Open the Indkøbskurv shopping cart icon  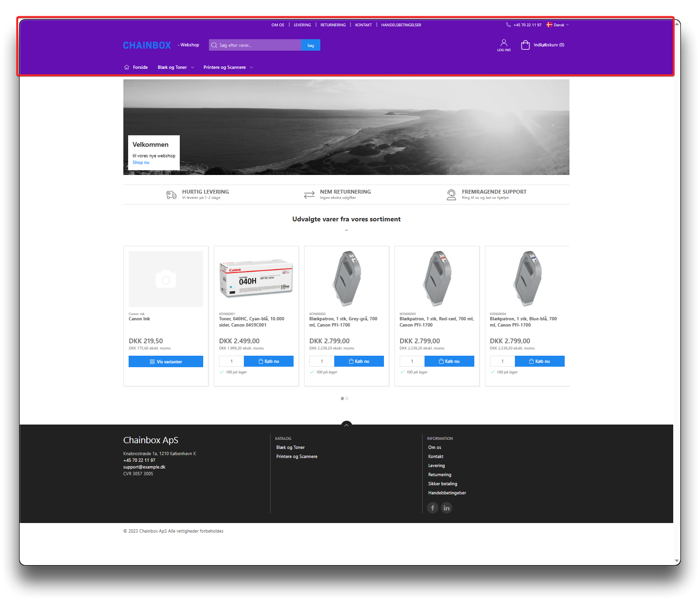pos(525,45)
